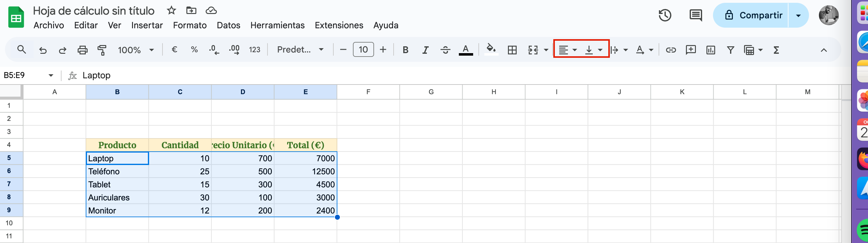Insert a link
This screenshot has height=243, width=868.
pos(670,50)
